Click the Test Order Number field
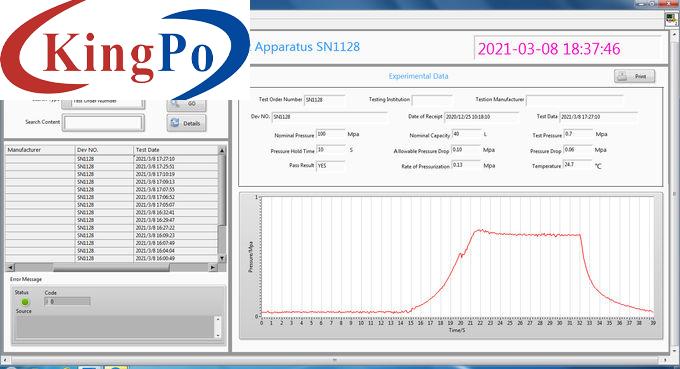This screenshot has height=369, width=680. [x=325, y=100]
